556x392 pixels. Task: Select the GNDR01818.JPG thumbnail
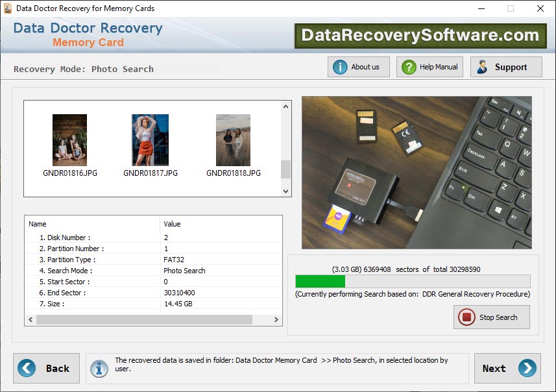(x=233, y=138)
